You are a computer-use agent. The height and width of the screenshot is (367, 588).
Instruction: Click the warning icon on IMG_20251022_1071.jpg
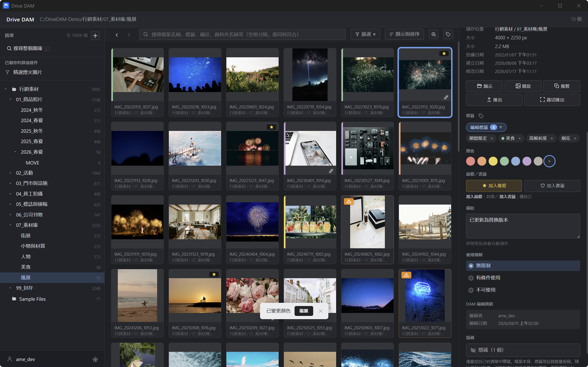pyautogui.click(x=406, y=275)
